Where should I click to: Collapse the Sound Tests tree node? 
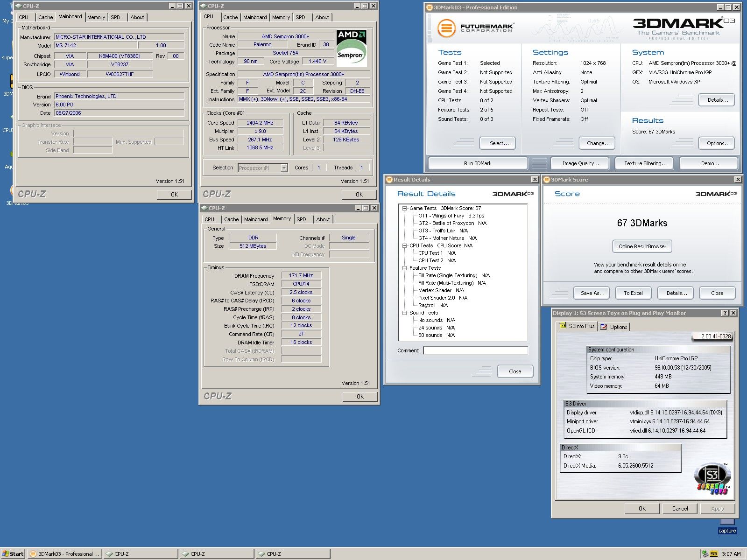click(404, 313)
